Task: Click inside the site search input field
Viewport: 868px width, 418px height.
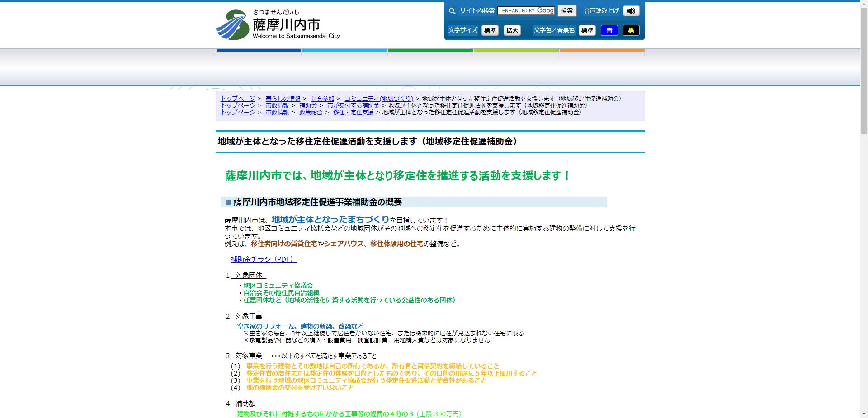Action: tap(526, 10)
